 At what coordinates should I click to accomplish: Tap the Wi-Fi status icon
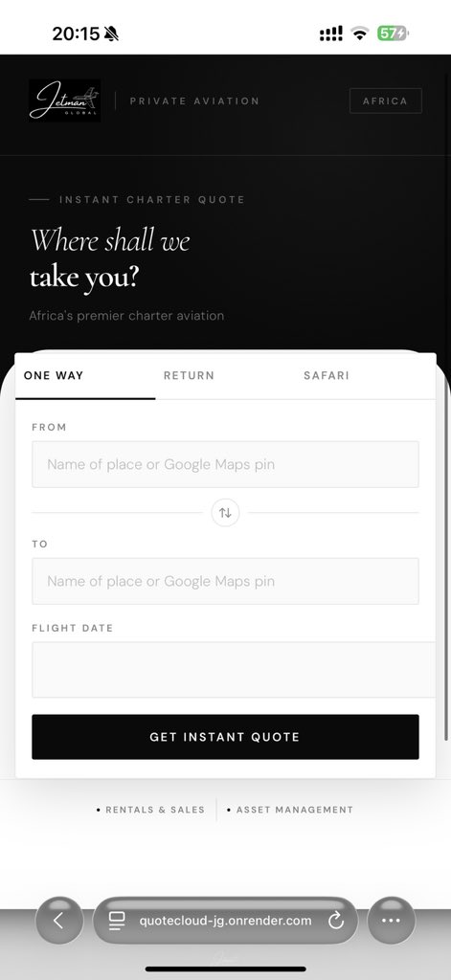(360, 33)
